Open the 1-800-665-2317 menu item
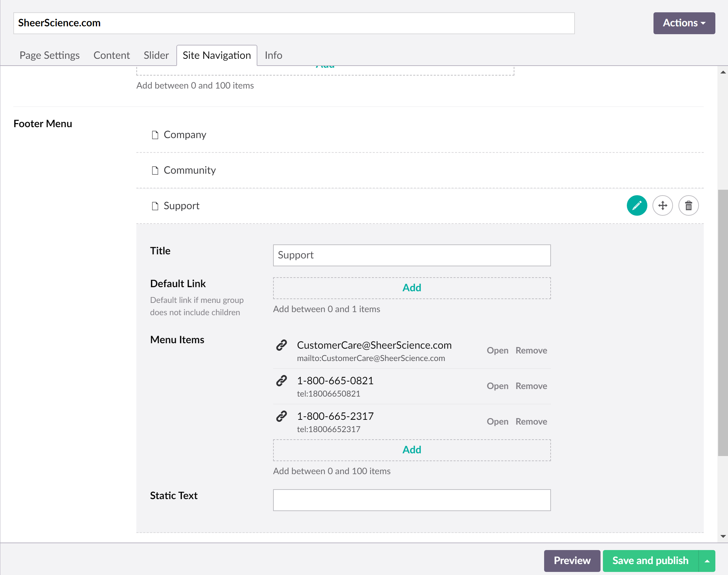This screenshot has width=728, height=575. [x=497, y=422]
